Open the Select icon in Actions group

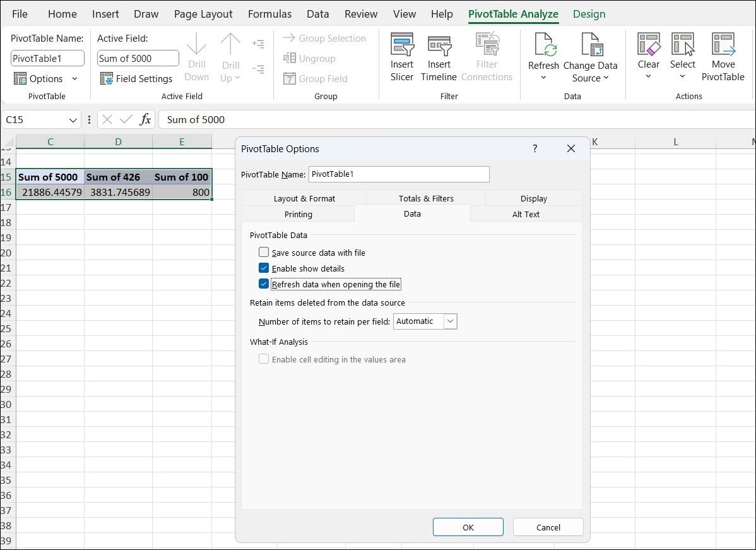[x=683, y=56]
